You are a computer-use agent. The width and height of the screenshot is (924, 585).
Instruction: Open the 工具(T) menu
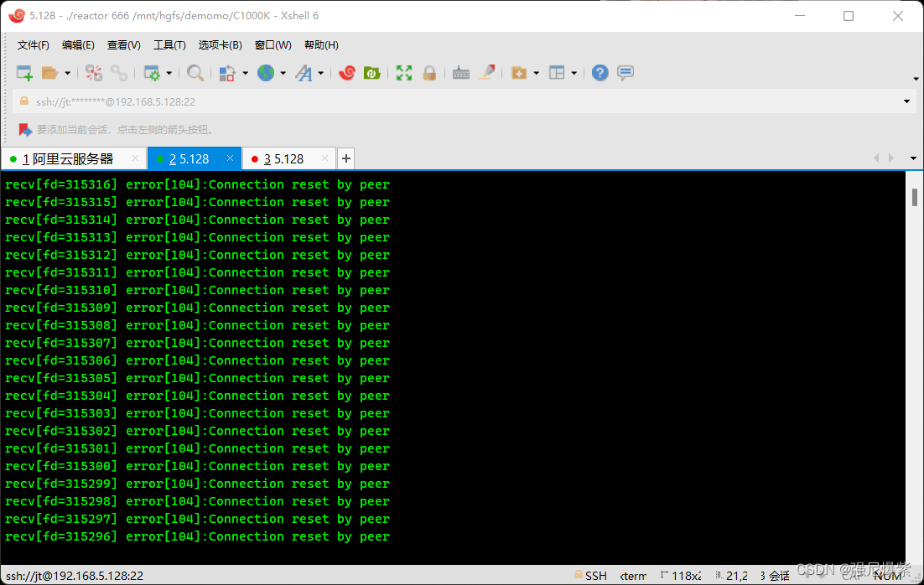pyautogui.click(x=169, y=45)
